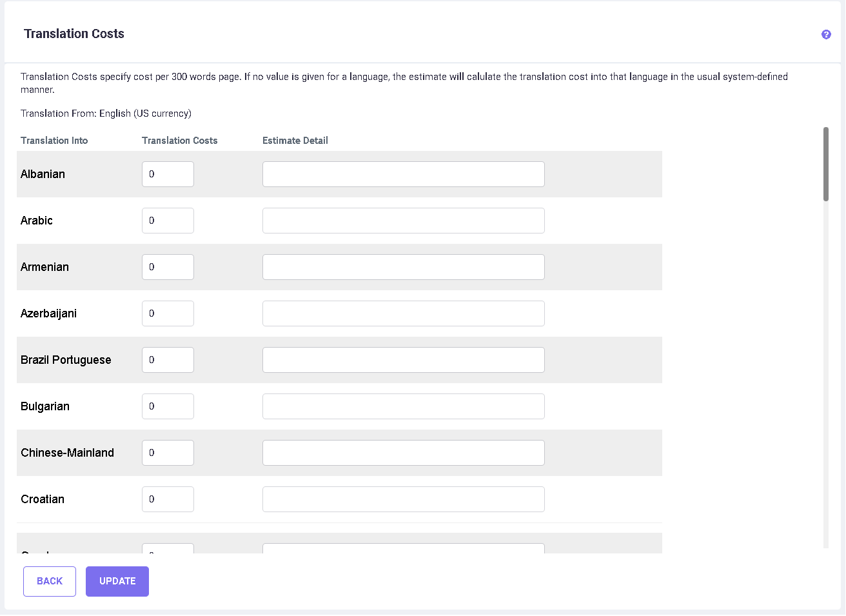Focus the Bulgarian estimate detail textbox
Image resolution: width=846 pixels, height=616 pixels.
(403, 406)
